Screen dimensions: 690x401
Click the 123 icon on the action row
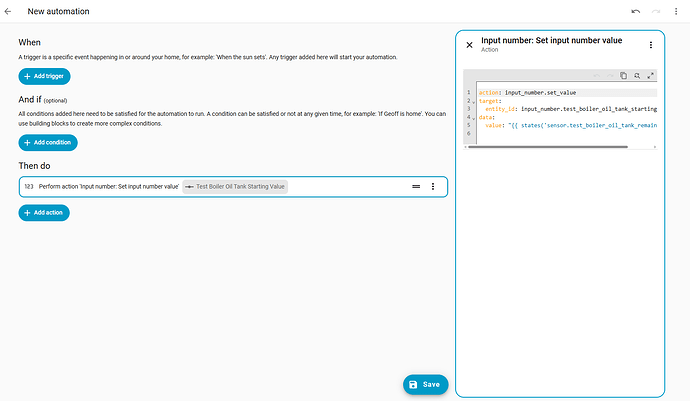coord(29,187)
